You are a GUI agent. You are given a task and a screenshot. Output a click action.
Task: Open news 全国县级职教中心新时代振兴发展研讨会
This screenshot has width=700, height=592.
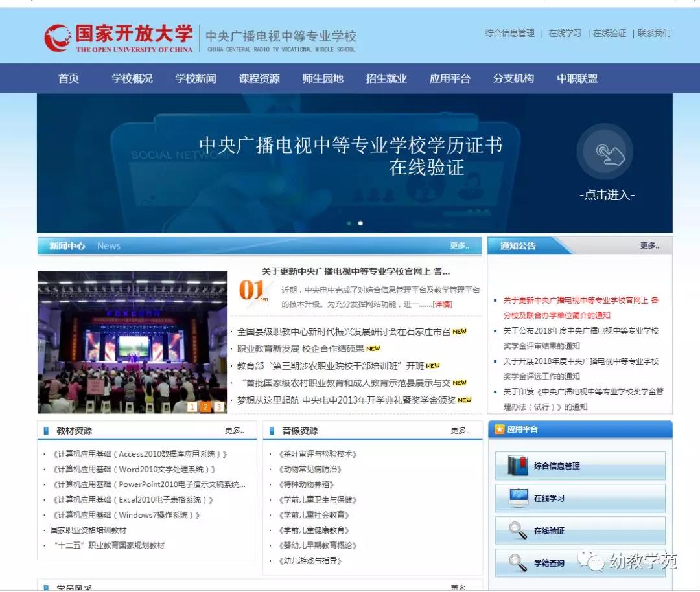pos(344,332)
